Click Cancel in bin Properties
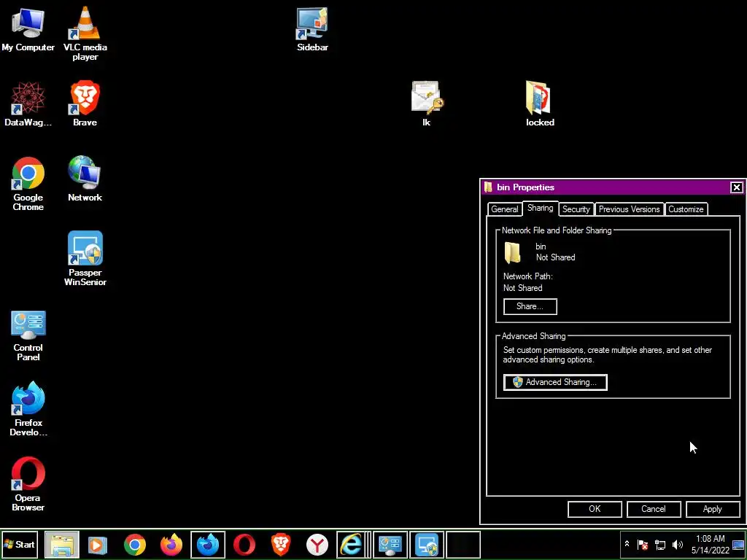This screenshot has width=747, height=560. click(x=654, y=508)
